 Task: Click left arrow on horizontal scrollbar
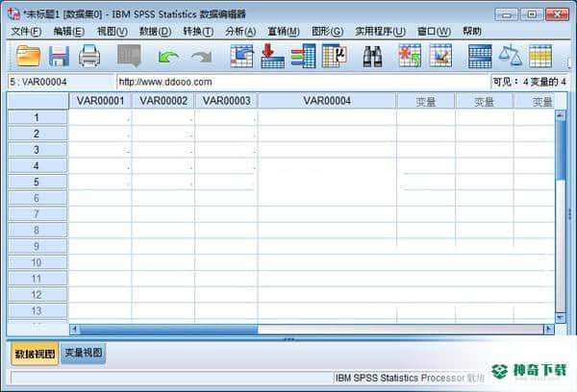[x=75, y=330]
